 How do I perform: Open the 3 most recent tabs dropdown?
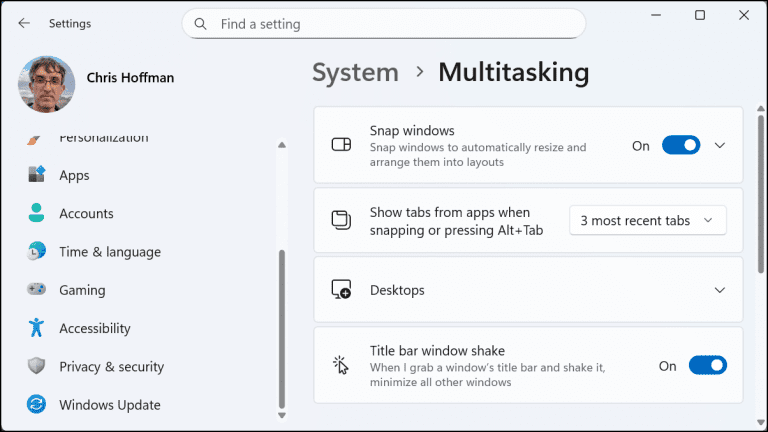coord(647,221)
